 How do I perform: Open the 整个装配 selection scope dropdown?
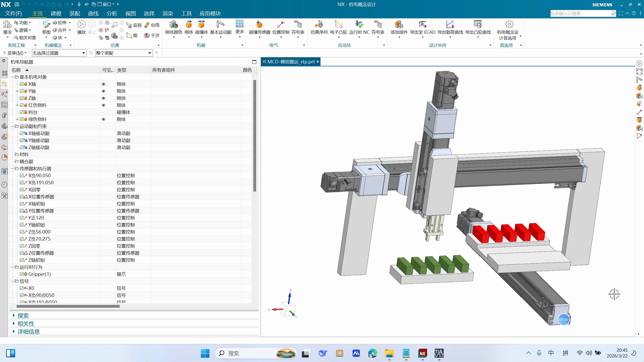tap(124, 53)
